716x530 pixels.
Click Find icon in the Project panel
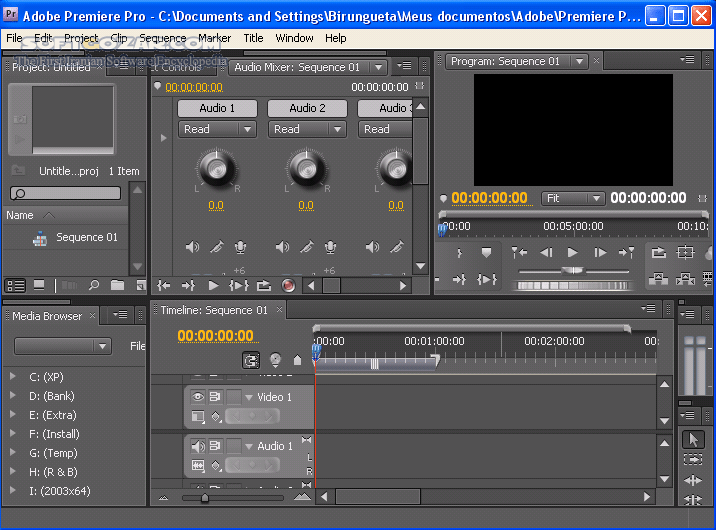pyautogui.click(x=94, y=286)
